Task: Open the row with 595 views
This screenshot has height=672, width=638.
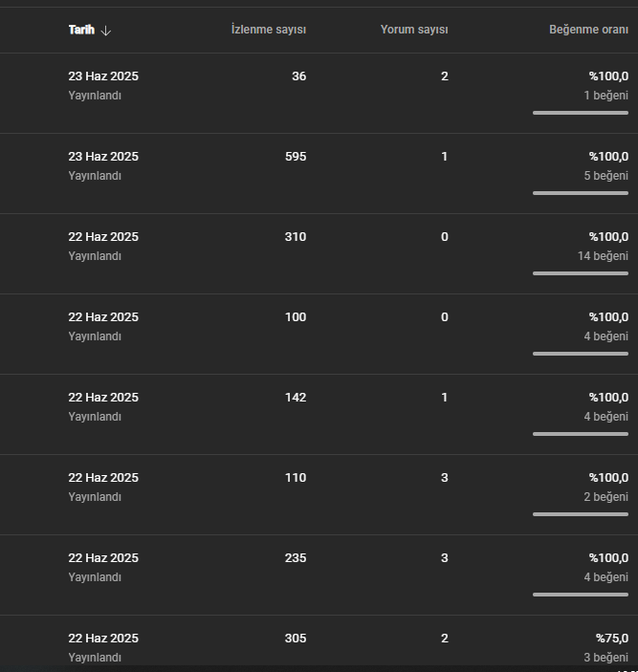Action: tap(319, 173)
